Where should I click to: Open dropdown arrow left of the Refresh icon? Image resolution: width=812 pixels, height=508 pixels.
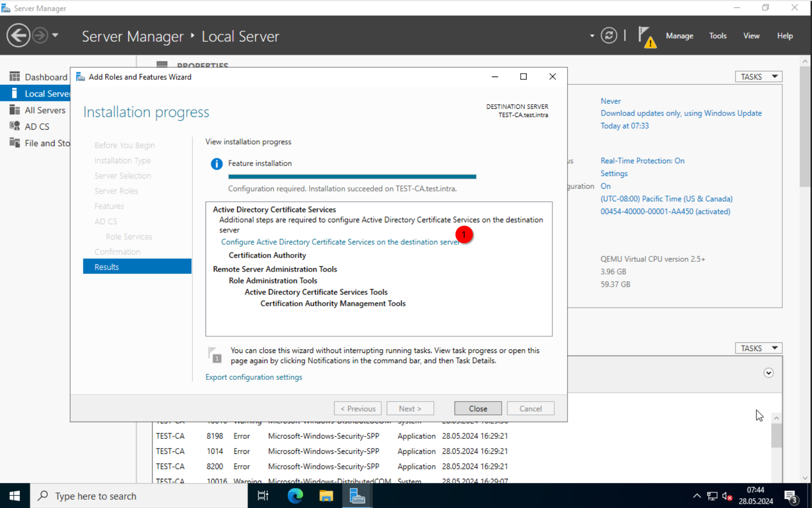pos(592,36)
